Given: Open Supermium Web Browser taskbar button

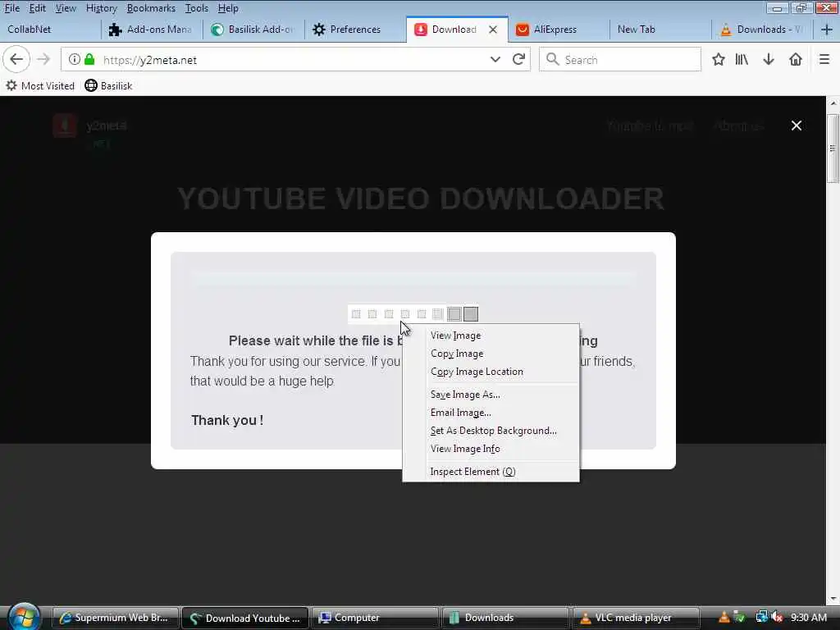Looking at the screenshot, I should 116,618.
